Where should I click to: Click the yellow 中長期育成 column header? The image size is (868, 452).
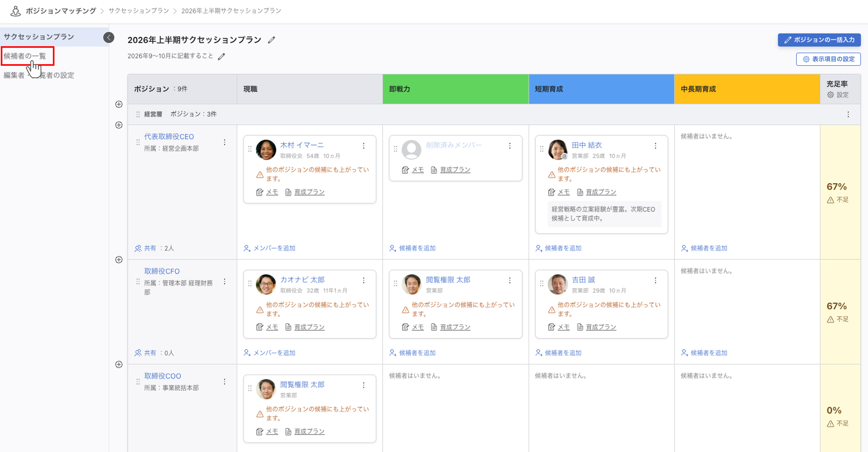pyautogui.click(x=747, y=89)
